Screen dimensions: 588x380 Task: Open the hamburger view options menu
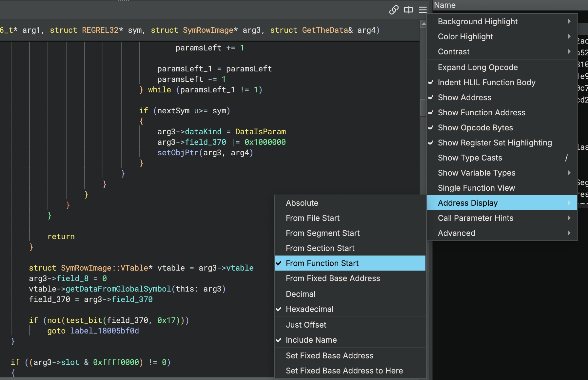tap(422, 10)
